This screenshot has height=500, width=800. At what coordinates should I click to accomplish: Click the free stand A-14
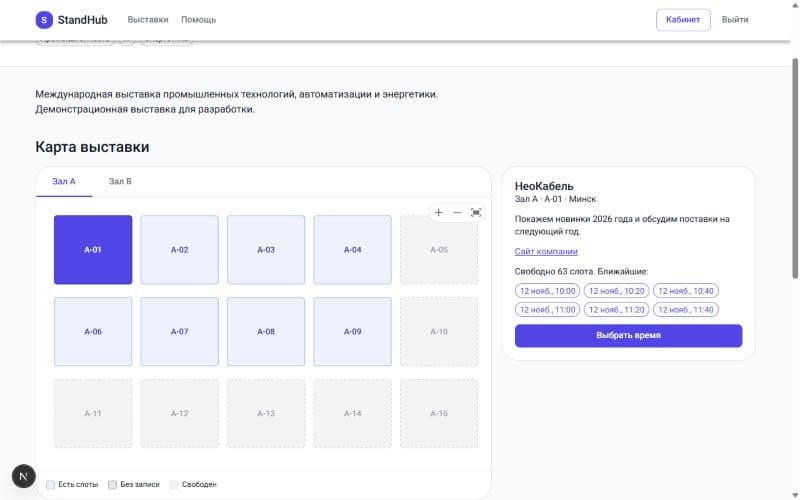click(353, 413)
